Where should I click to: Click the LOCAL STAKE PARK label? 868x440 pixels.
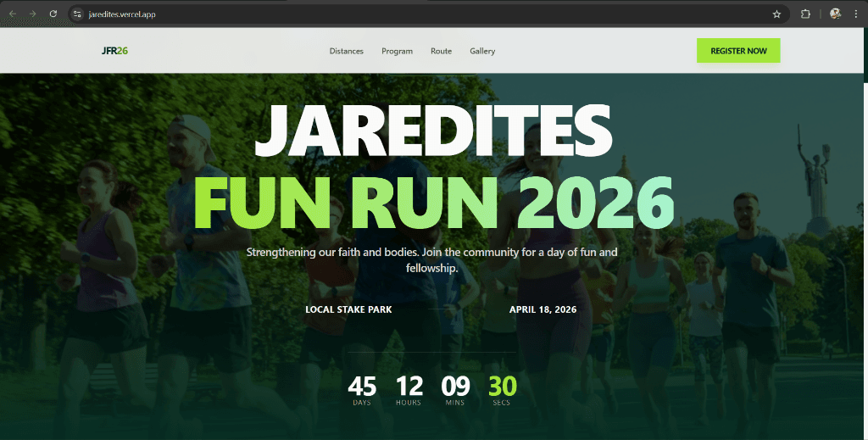(x=348, y=309)
